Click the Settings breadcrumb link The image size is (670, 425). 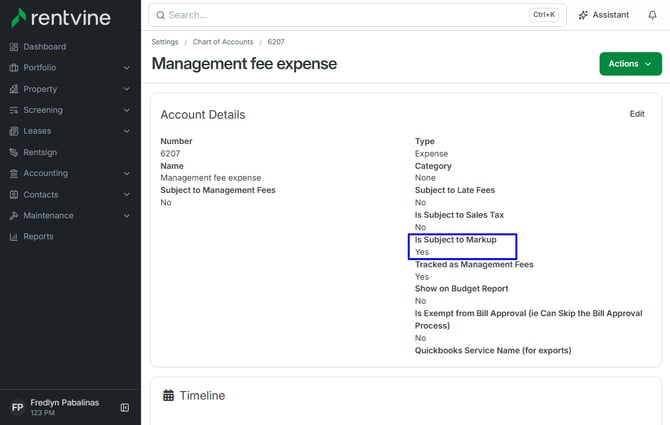click(165, 42)
